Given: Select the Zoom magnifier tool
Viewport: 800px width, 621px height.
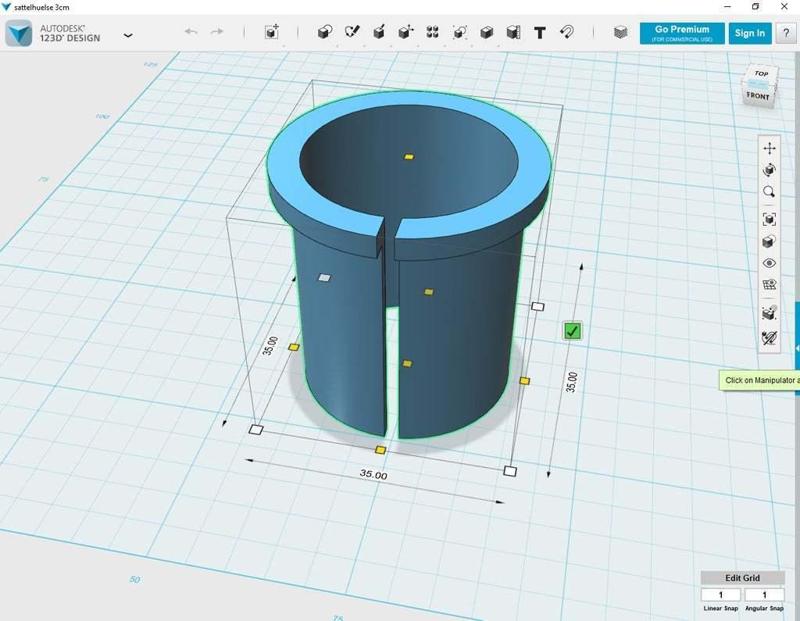Looking at the screenshot, I should [x=769, y=192].
